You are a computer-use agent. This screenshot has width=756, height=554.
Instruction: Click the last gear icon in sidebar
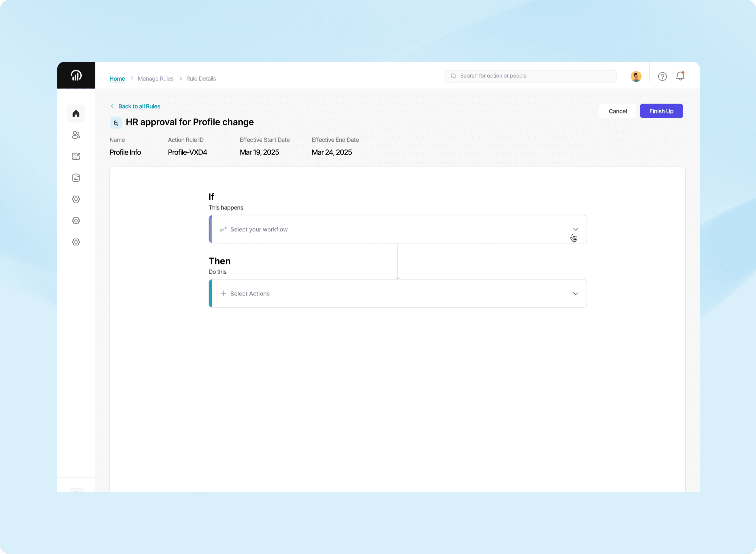click(76, 242)
